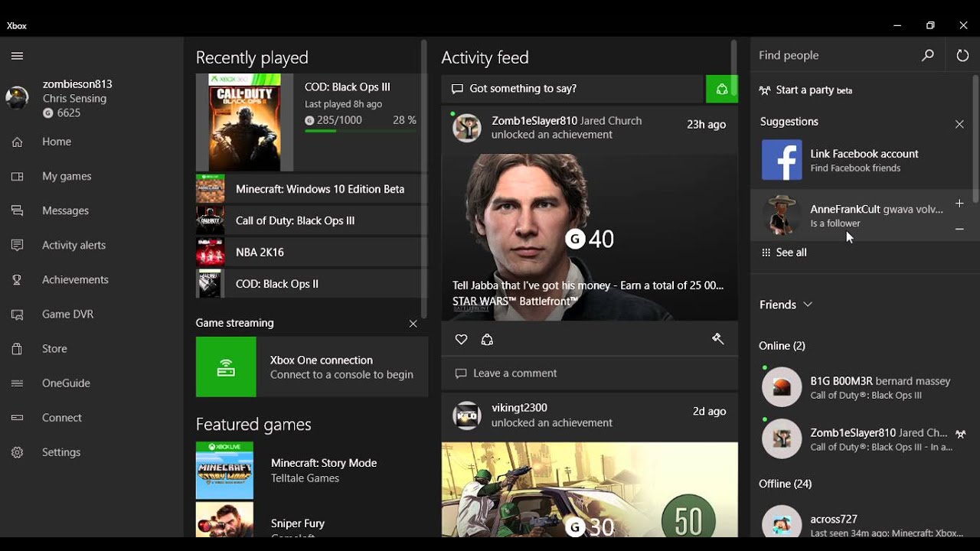The image size is (980, 551).
Task: Add AnneFrankCult as a friend
Action: [x=959, y=203]
